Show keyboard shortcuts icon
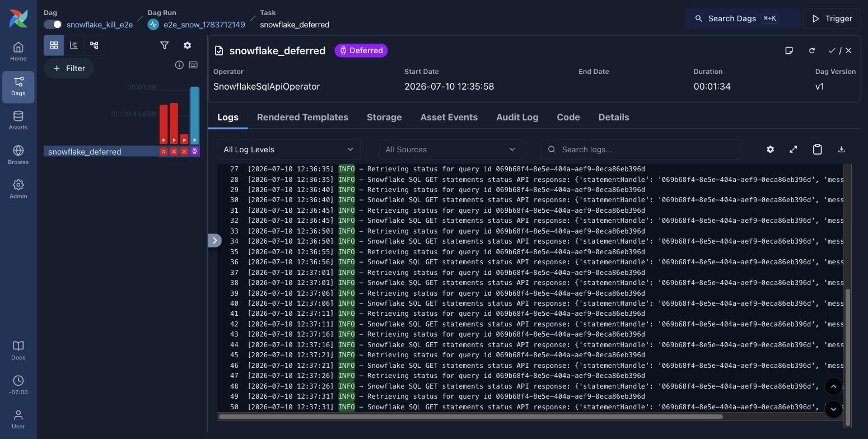The width and height of the screenshot is (868, 439). point(193,65)
